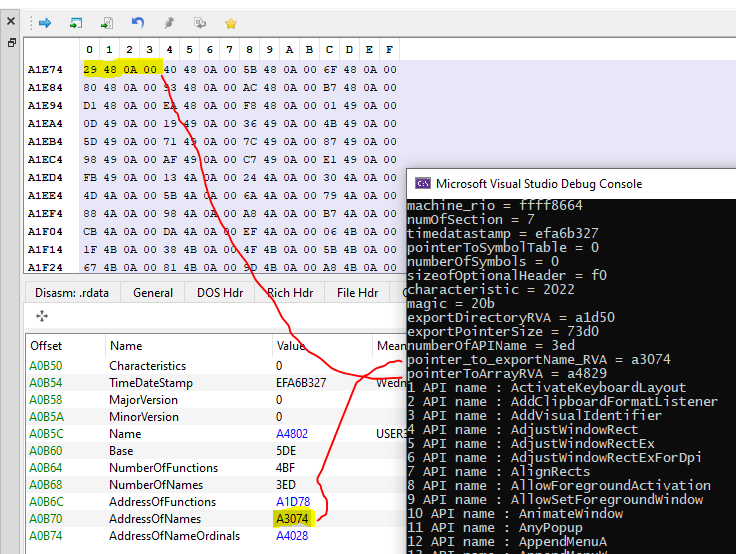Click the panel close X at far left
Viewport: 736px width, 554px height.
click(11, 22)
